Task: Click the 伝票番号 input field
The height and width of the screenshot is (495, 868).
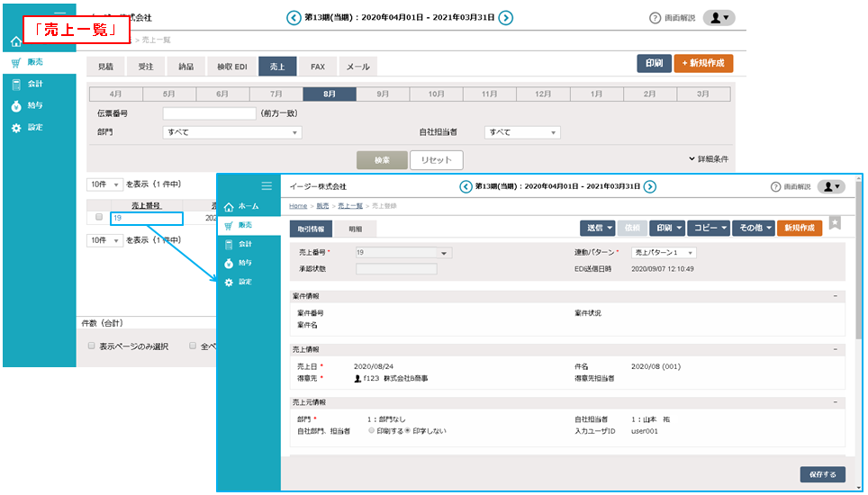Action: coord(209,113)
